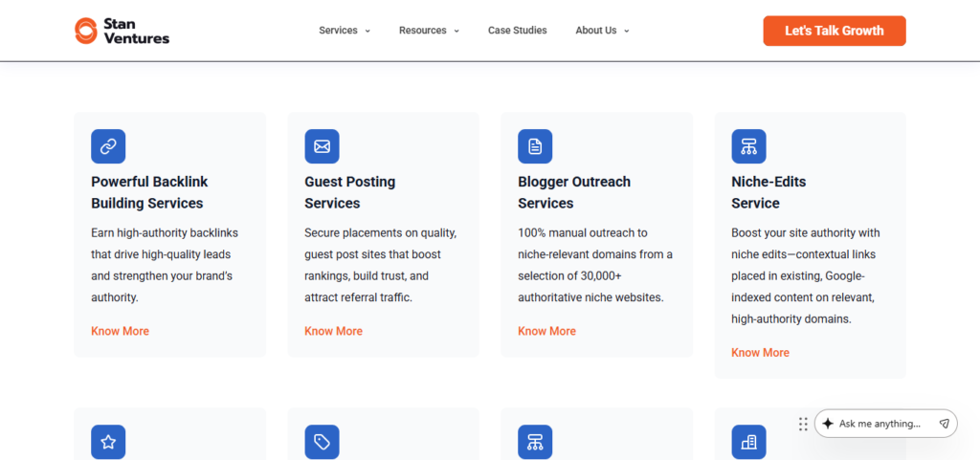Click the drag handle dots beside chat widget
This screenshot has width=980, height=460.
[803, 424]
